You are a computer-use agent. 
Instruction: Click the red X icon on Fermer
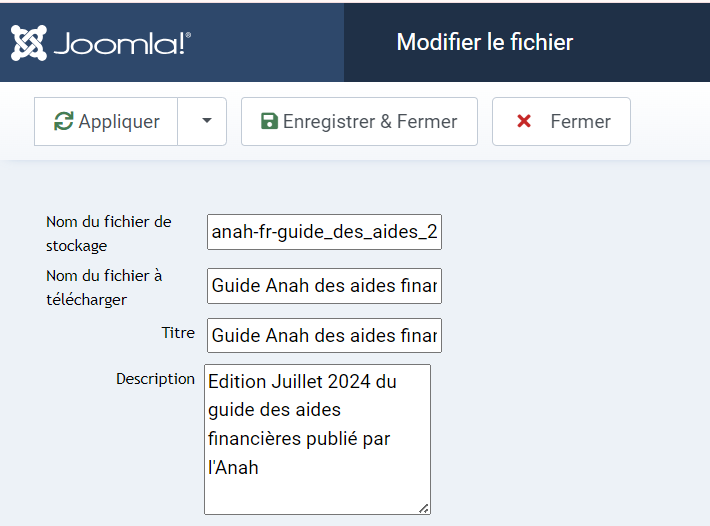point(524,121)
